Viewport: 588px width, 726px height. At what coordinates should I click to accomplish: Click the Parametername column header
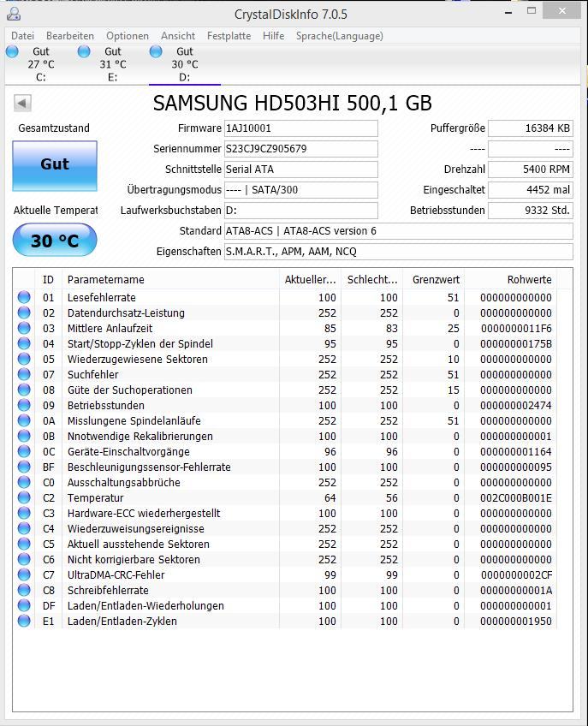point(170,280)
